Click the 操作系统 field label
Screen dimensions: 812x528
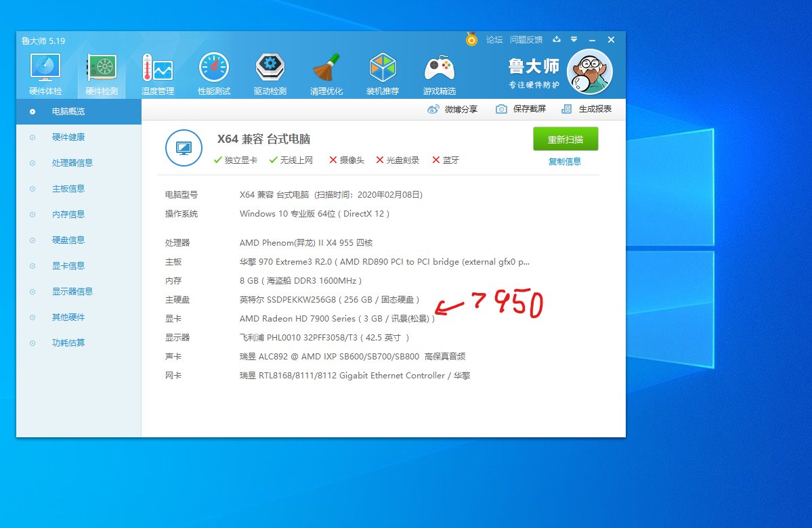(181, 214)
